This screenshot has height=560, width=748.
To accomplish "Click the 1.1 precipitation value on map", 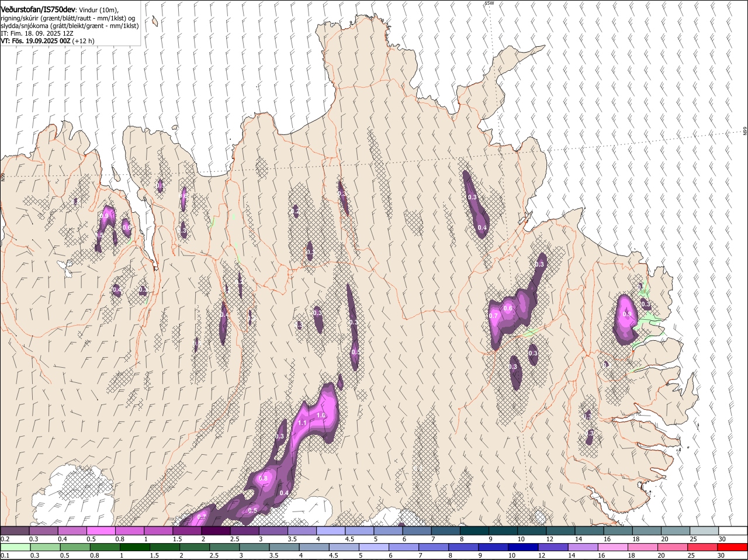I will coord(302,423).
